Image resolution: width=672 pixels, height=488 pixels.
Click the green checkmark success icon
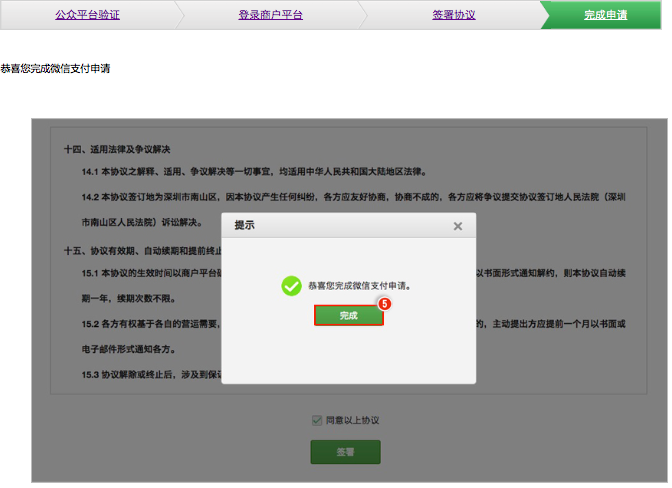291,286
